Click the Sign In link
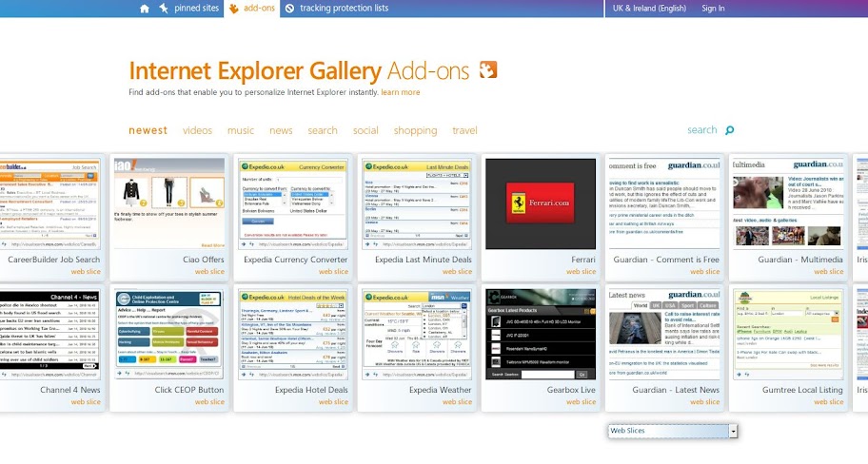This screenshot has width=868, height=464. point(713,9)
